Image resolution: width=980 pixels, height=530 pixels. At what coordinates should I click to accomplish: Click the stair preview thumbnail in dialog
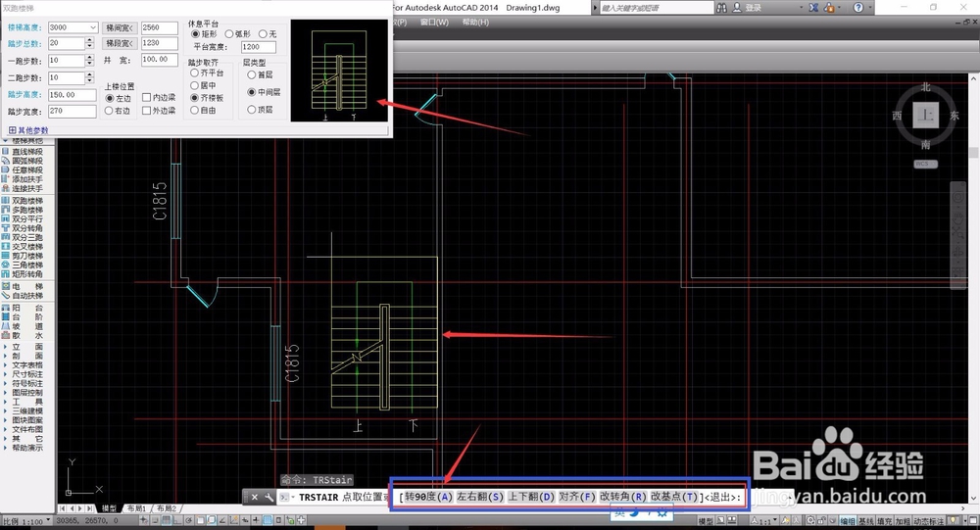tap(339, 71)
